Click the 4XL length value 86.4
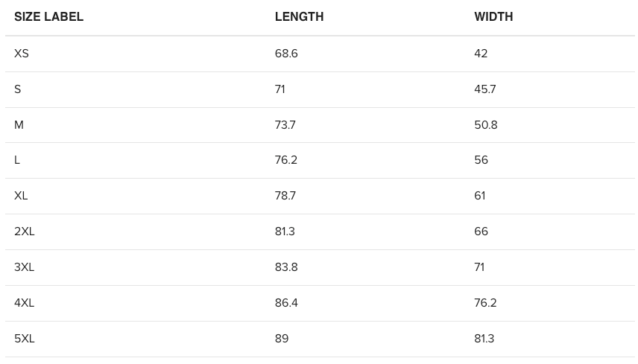The width and height of the screenshot is (638, 364). [x=286, y=303]
